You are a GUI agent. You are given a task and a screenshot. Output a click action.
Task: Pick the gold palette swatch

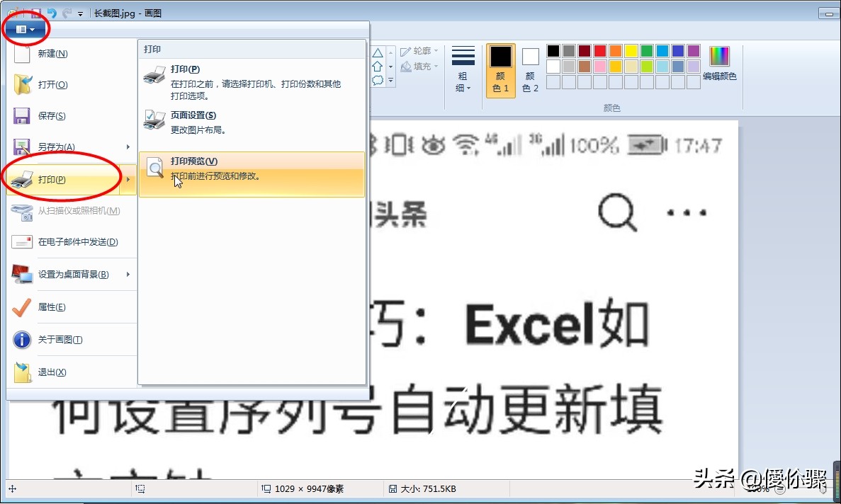point(616,67)
